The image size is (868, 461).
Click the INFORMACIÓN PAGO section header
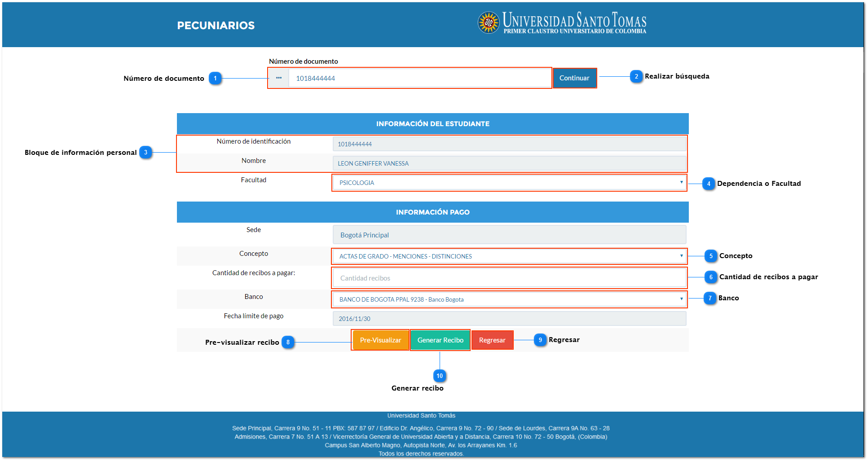432,212
